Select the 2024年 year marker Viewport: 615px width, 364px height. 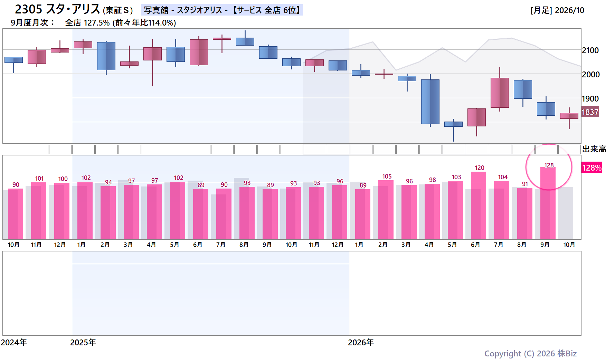click(14, 342)
